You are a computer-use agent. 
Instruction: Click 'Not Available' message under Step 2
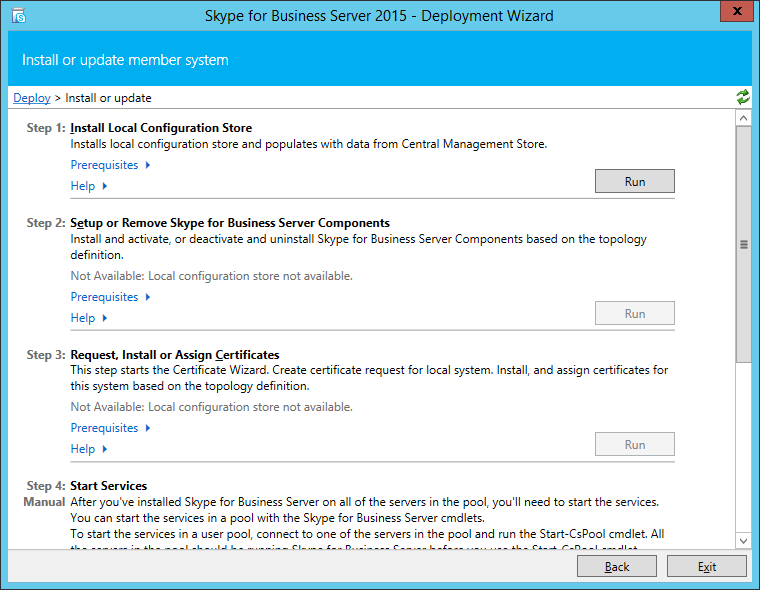211,276
